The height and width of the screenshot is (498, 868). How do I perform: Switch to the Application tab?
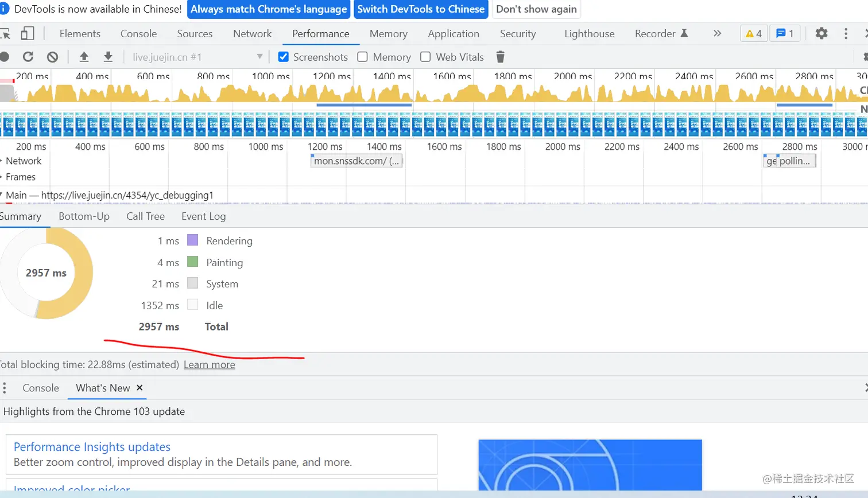point(453,33)
